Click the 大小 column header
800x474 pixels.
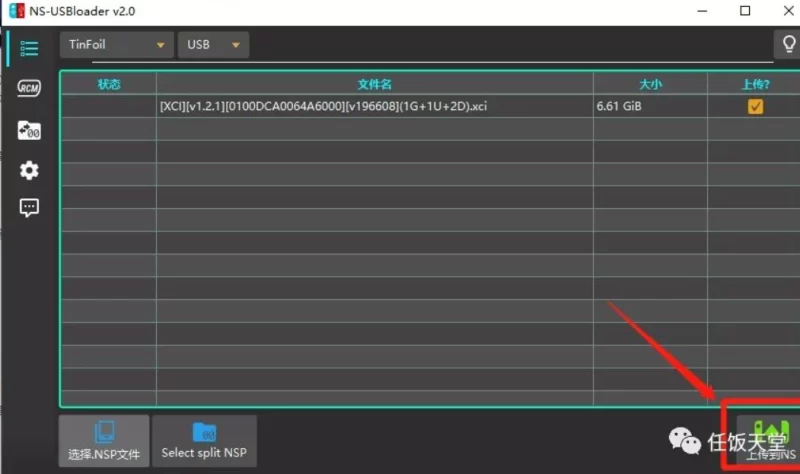[x=651, y=84]
